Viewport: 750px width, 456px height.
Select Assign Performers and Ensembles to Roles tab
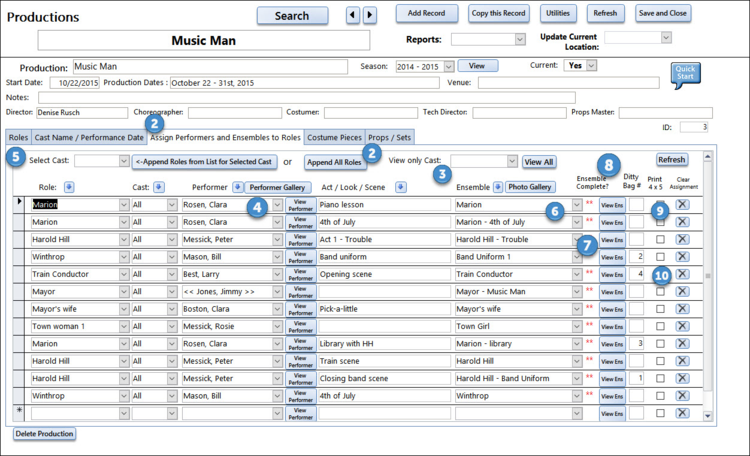click(225, 137)
